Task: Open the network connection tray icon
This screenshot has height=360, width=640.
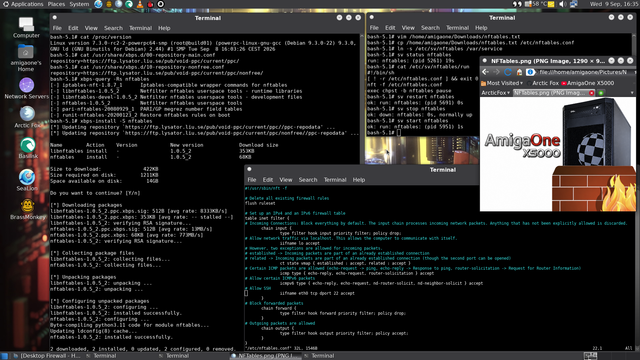Action: [x=573, y=4]
